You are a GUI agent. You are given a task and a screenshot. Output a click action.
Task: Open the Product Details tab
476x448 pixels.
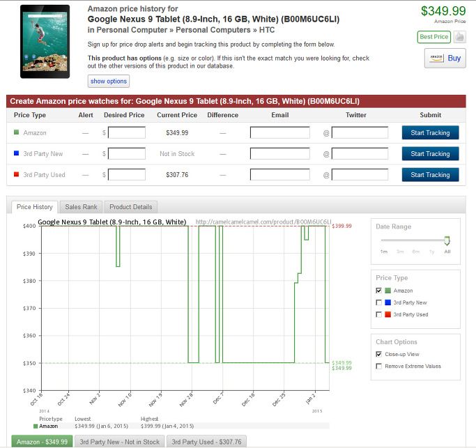[131, 207]
